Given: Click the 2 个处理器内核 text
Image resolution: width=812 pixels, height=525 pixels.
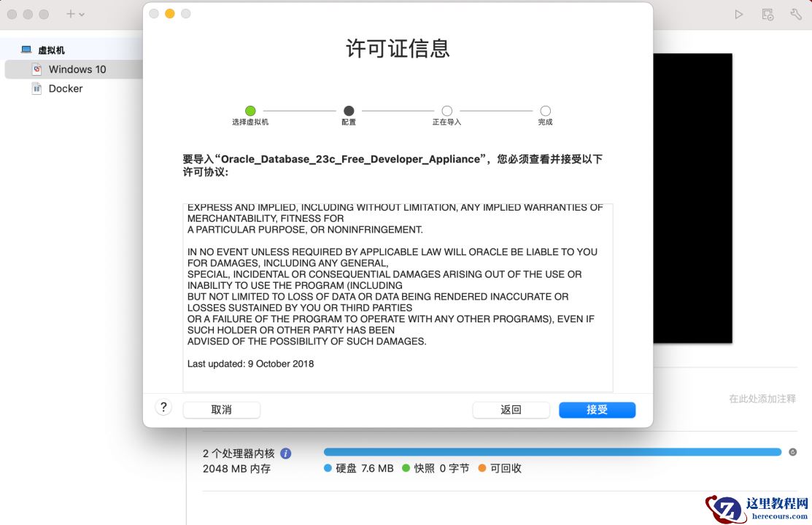Looking at the screenshot, I should (x=239, y=454).
